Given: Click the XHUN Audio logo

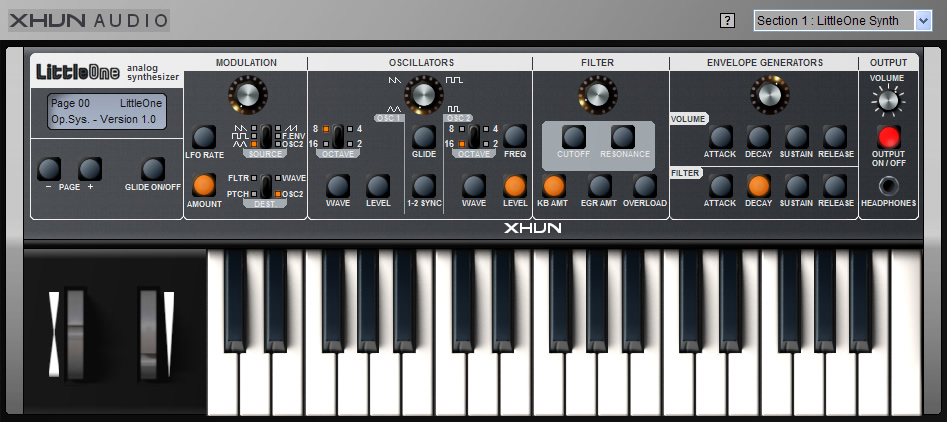Looking at the screenshot, I should tap(89, 21).
